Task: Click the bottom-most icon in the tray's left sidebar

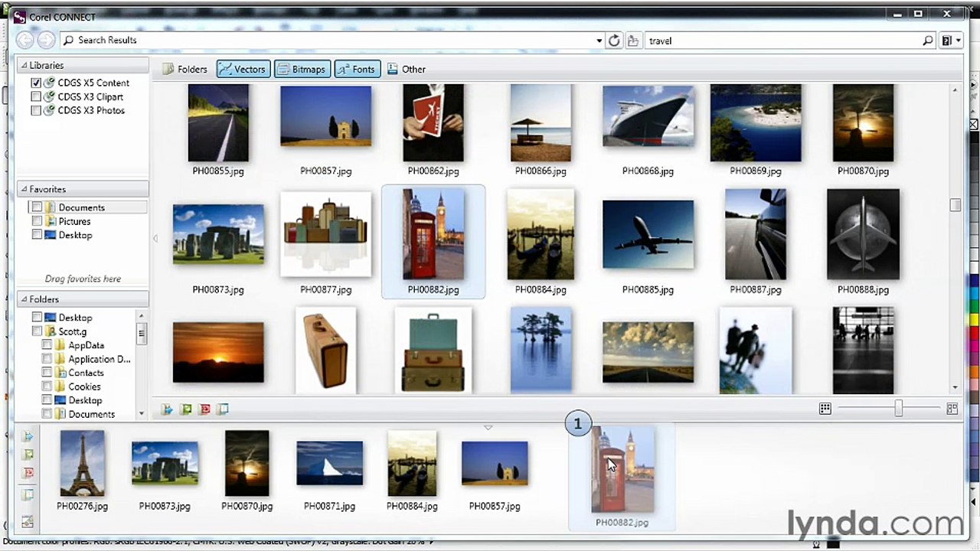Action: [x=28, y=522]
